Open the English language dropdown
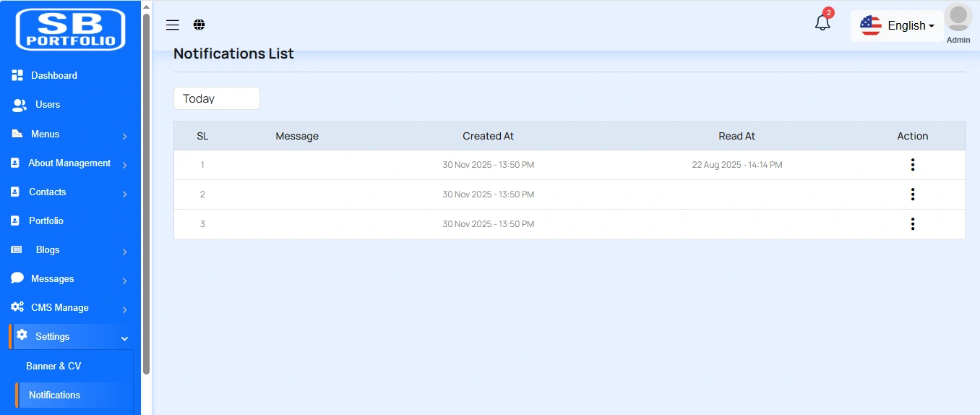980x415 pixels. click(x=898, y=26)
